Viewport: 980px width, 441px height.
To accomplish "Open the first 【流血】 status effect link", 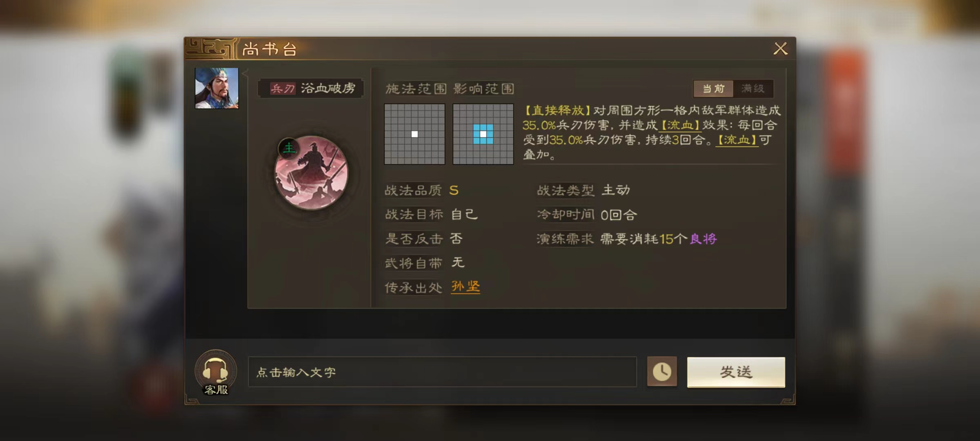I will point(680,125).
